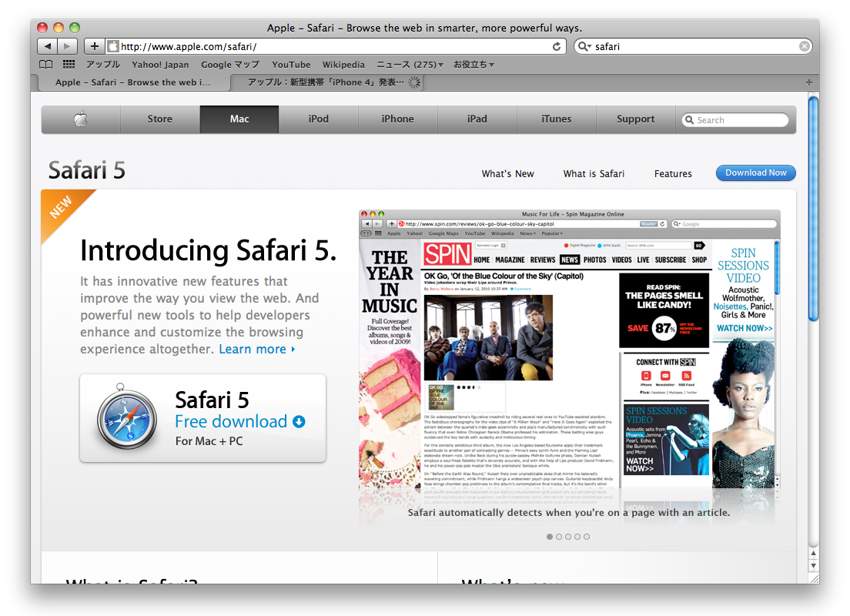The height and width of the screenshot is (616, 850).
Task: Click the window resize corner grip
Action: click(x=814, y=578)
